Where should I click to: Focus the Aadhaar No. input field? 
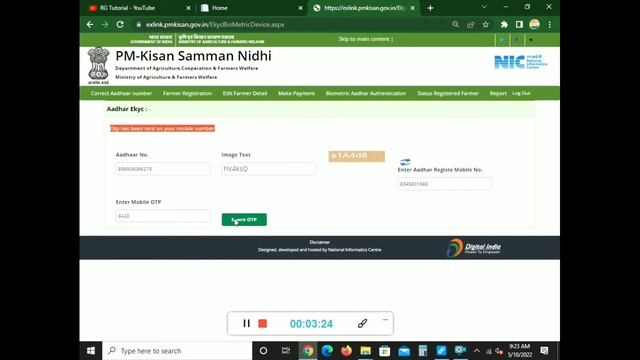[163, 169]
